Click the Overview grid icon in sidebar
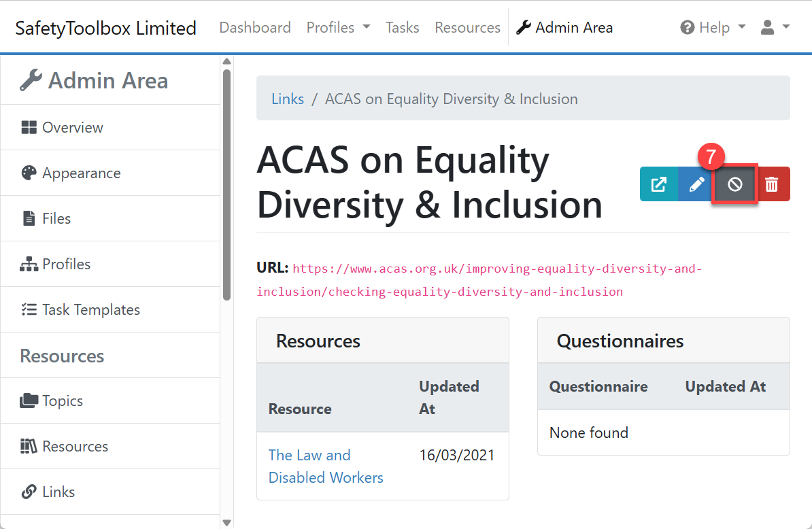The height and width of the screenshot is (529, 812). pyautogui.click(x=29, y=127)
